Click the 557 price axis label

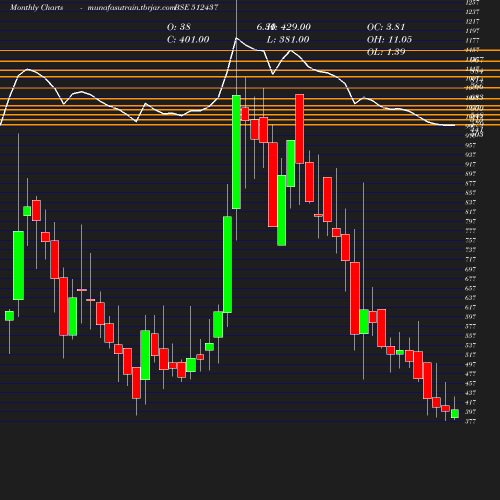coord(470,336)
